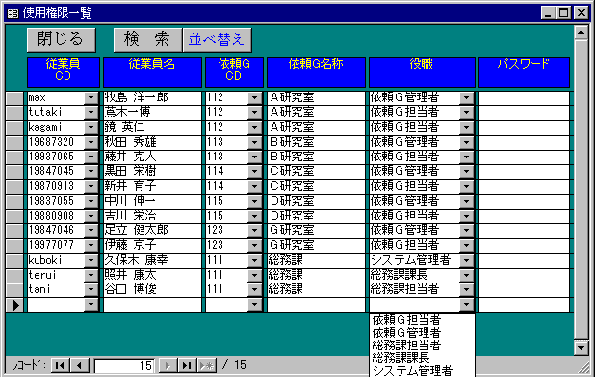
Task: Click current record selector arrow on new row
Action: (x=14, y=305)
